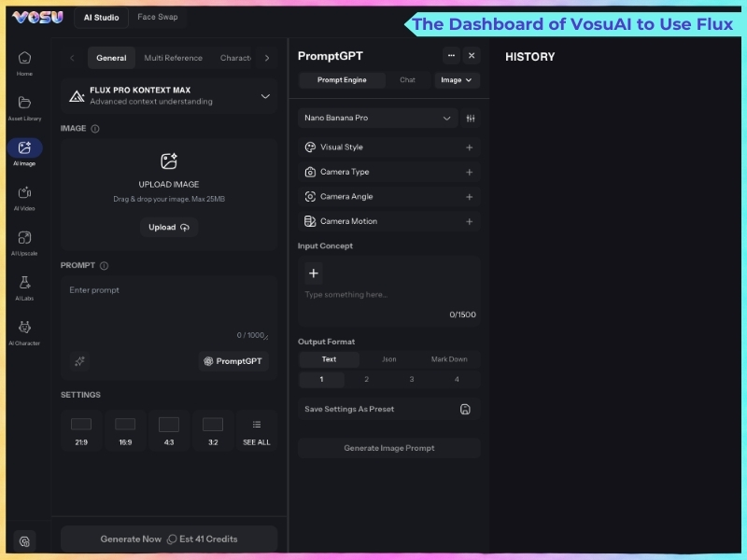Expand the Flux Pro Kontext Max model selector
Screen dimensions: 747x560
pos(265,95)
